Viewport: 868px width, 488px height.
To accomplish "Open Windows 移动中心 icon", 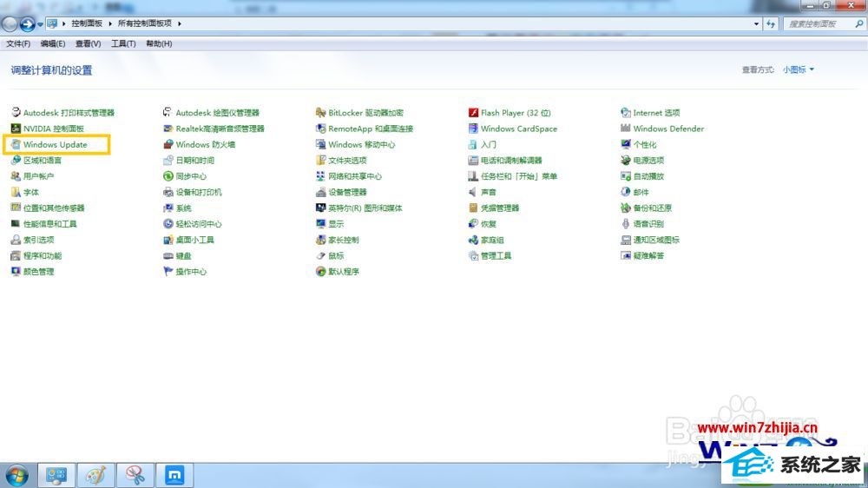I will point(320,144).
